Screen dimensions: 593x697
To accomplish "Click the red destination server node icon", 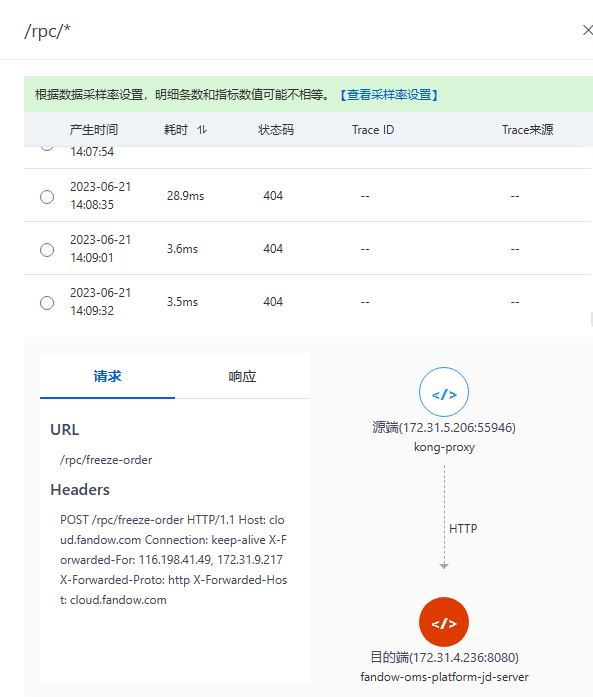I will pos(444,622).
